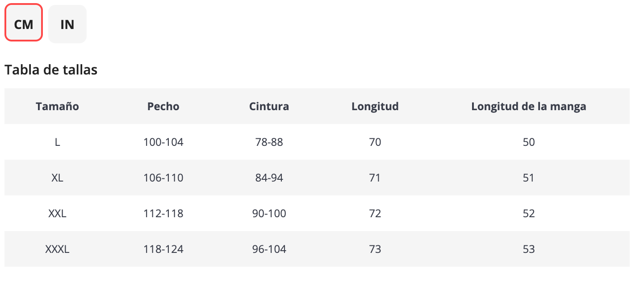The width and height of the screenshot is (644, 281).
Task: Click length value 70 in L row
Action: pyautogui.click(x=375, y=142)
